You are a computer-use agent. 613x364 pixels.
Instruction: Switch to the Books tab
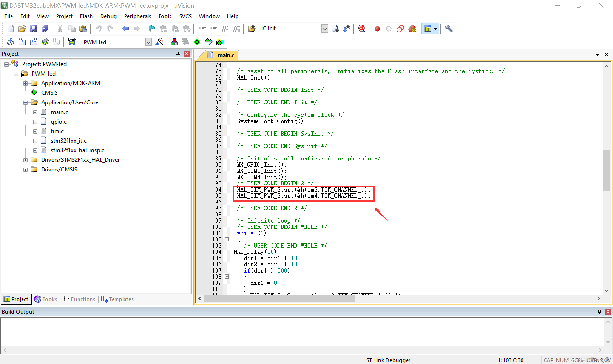(x=45, y=299)
